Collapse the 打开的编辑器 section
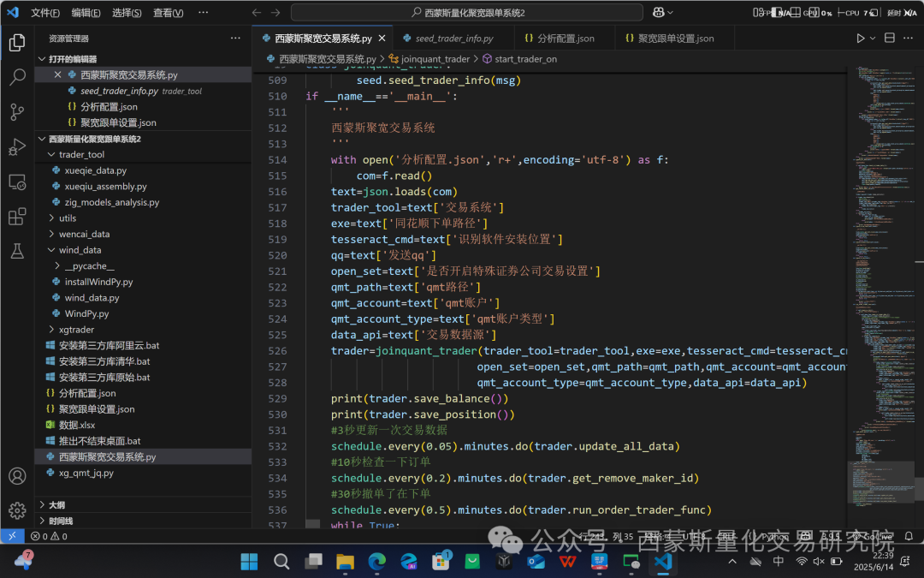The width and height of the screenshot is (924, 578). [x=42, y=59]
